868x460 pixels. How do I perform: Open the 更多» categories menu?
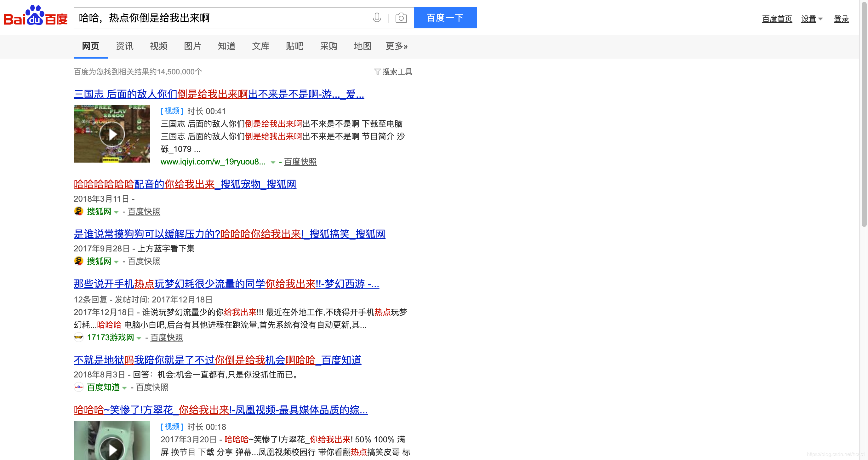tap(397, 46)
